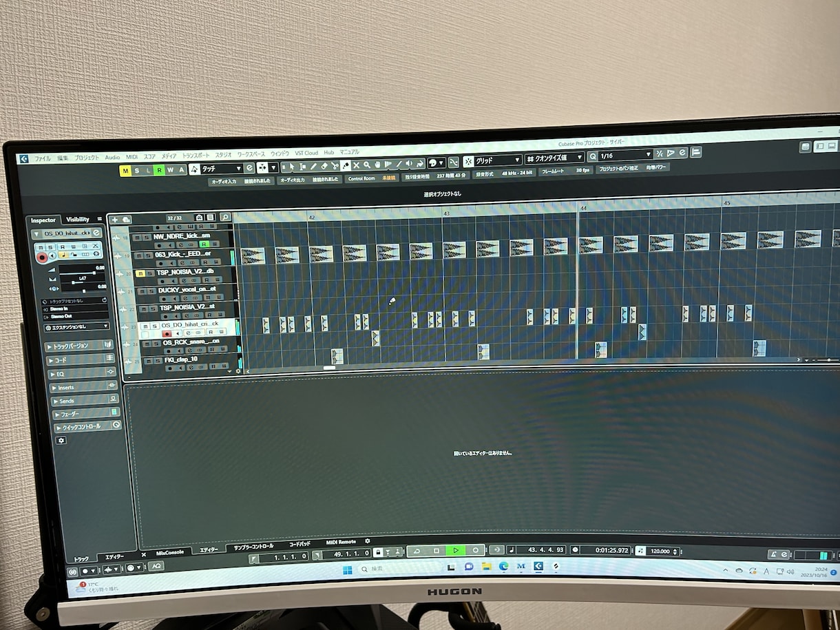Viewport: 840px width, 630px height.
Task: Open Inspector settings gear
Action: pos(61,440)
